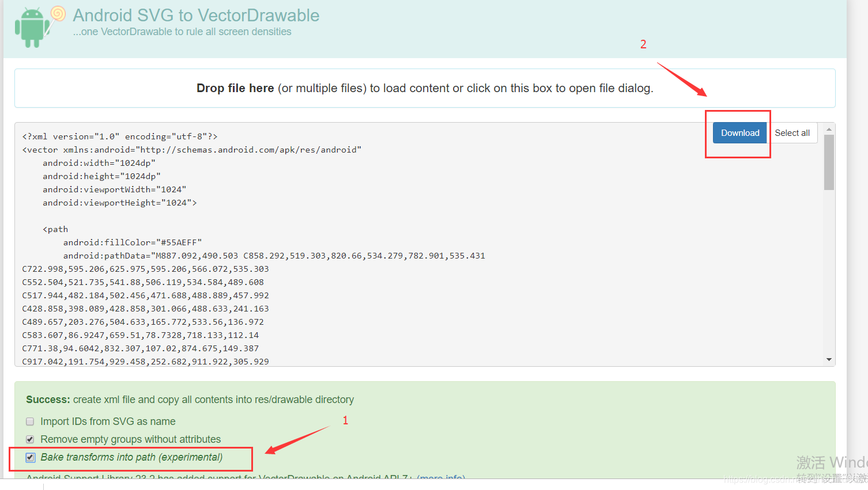Click the android:width="1024dp" line
Viewport: 868px width, 490px height.
click(x=99, y=163)
